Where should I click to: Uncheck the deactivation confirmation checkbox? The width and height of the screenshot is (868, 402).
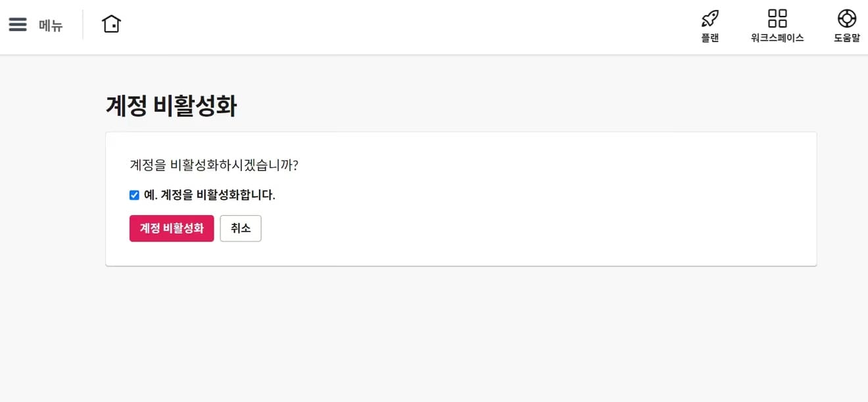tap(134, 195)
